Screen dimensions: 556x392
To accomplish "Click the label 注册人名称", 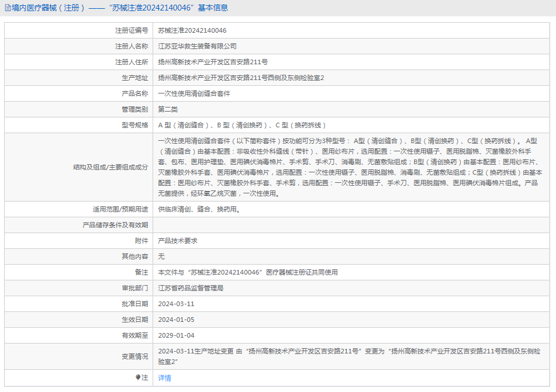I will [x=132, y=46].
